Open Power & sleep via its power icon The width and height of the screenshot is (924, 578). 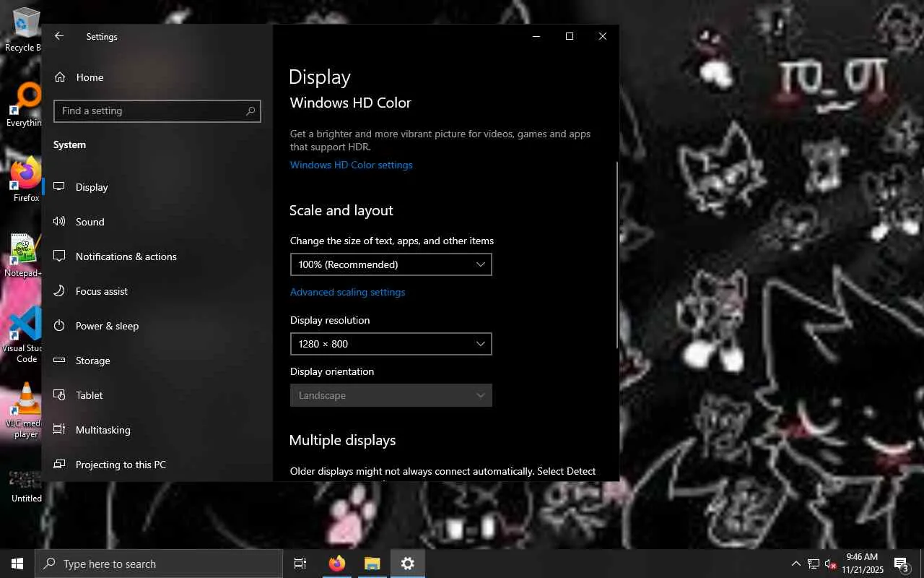[59, 326]
